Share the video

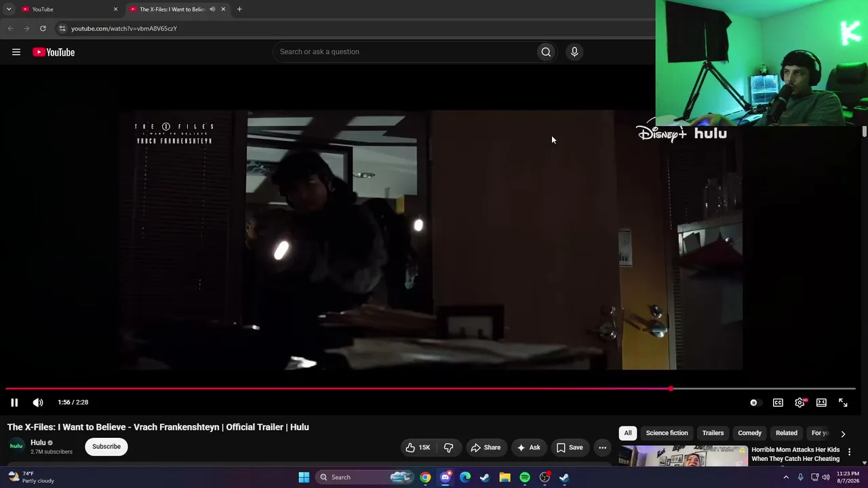click(486, 447)
